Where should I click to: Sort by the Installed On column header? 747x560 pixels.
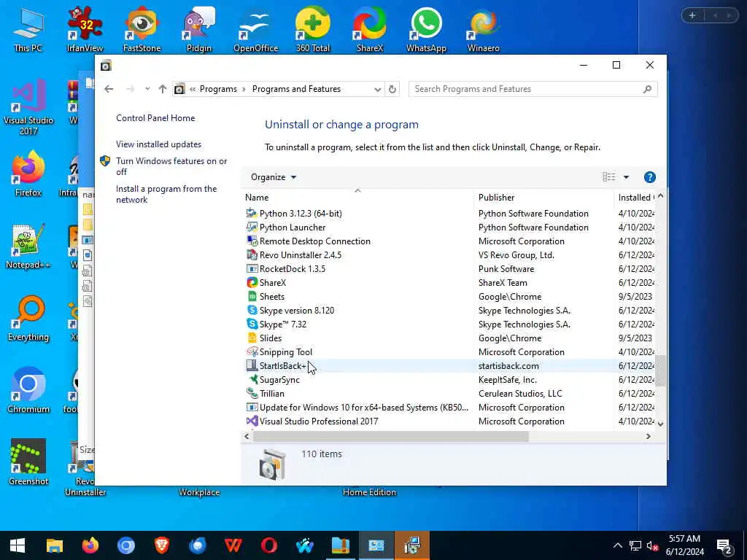(635, 197)
